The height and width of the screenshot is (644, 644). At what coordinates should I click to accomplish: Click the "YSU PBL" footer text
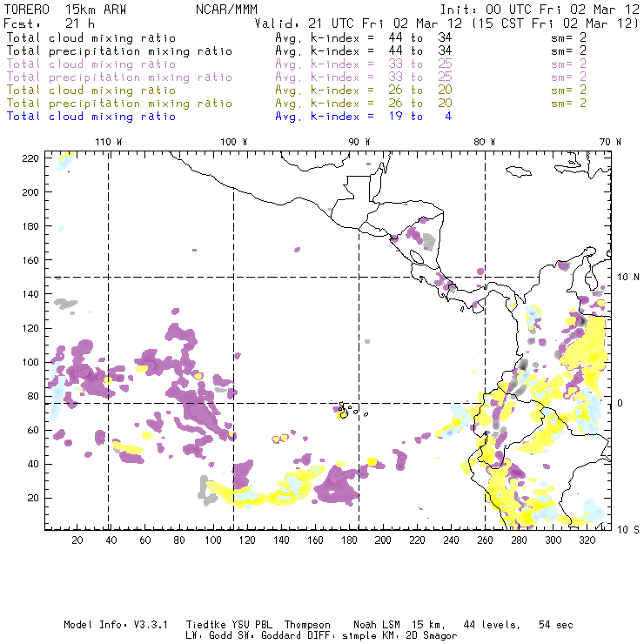[252, 625]
